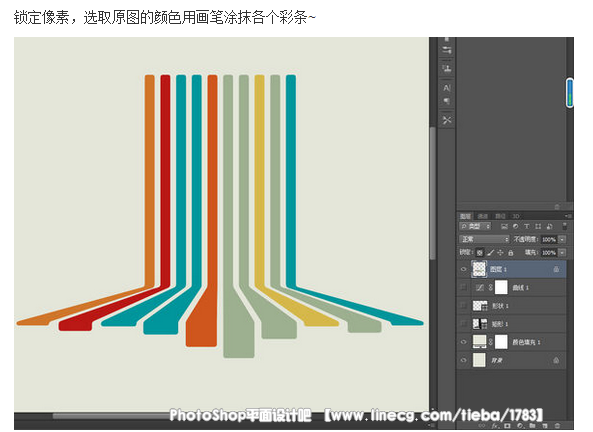Show the 形状 1 layer visibility box

(x=464, y=306)
